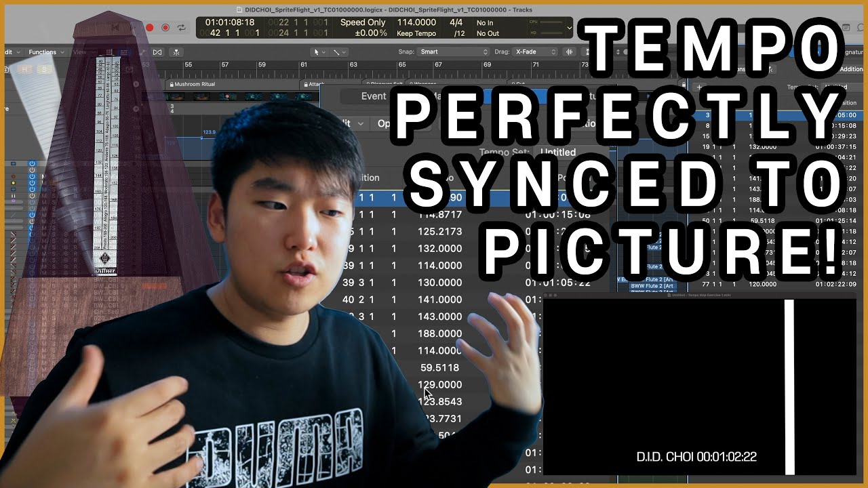Select the 141.0000 tempo value
The width and height of the screenshot is (868, 488).
441,300
